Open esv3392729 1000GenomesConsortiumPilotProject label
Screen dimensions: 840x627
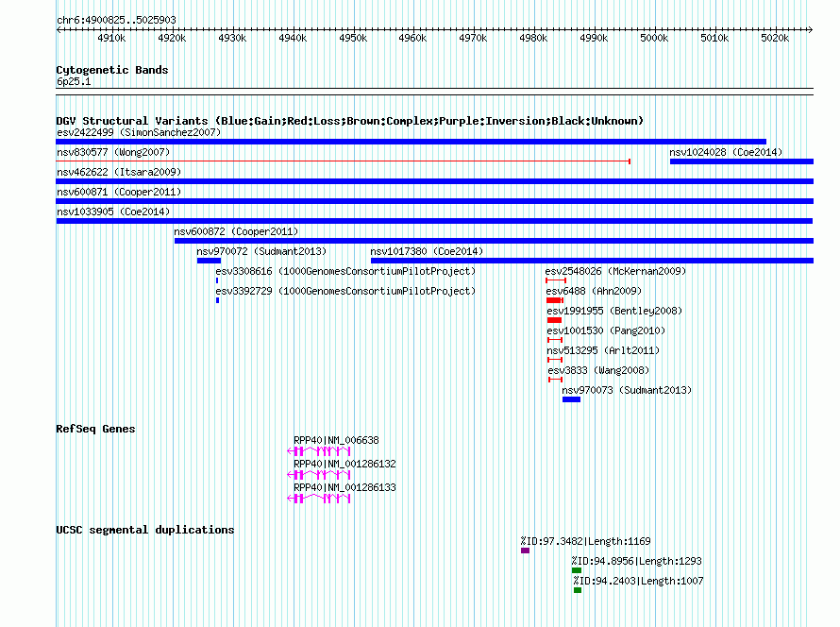point(345,291)
